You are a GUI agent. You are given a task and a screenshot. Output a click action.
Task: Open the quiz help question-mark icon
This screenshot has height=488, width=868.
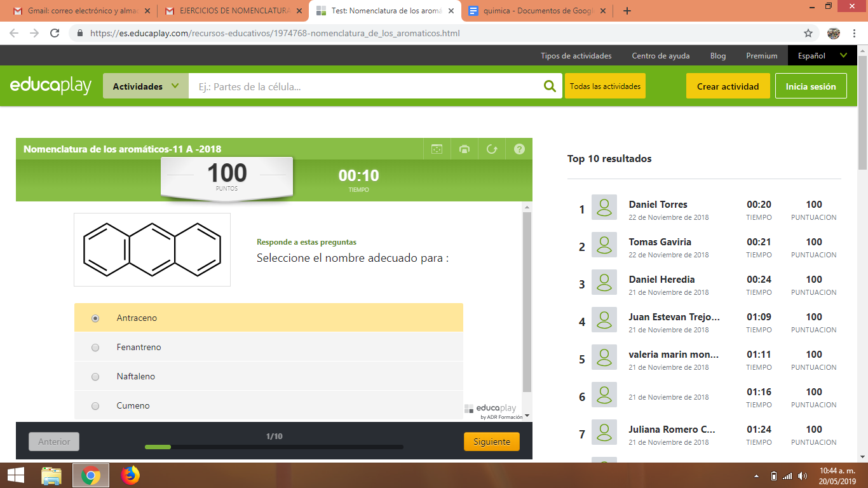click(x=519, y=149)
